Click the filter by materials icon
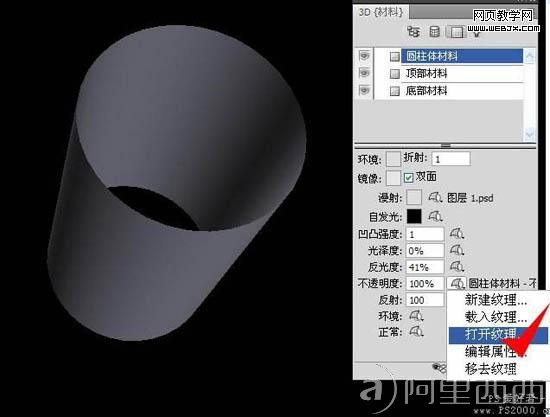Image resolution: width=550 pixels, height=417 pixels. (456, 32)
